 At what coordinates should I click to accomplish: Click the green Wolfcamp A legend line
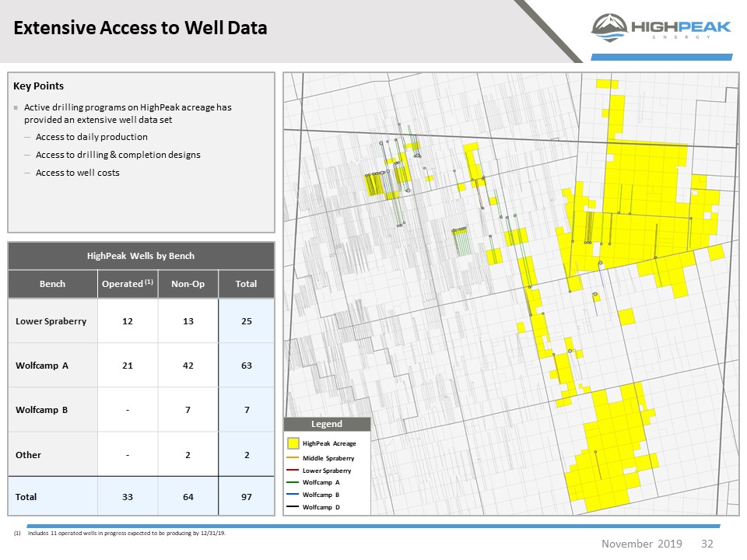pos(293,482)
